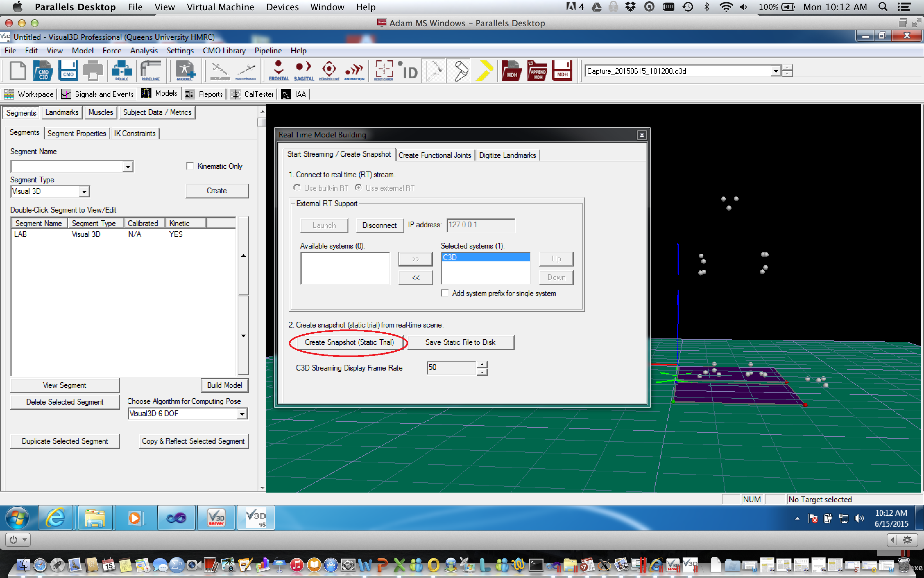
Task: Click the Print toolbar icon
Action: point(93,71)
